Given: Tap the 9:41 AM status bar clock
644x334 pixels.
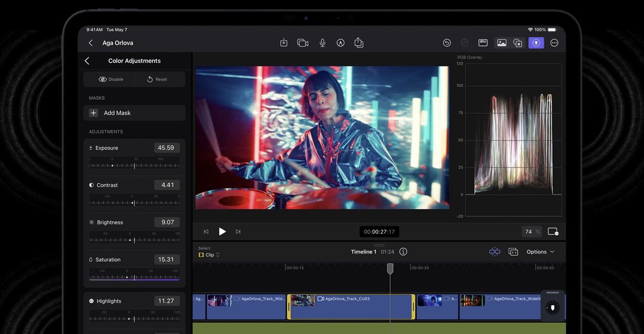Looking at the screenshot, I should click(95, 30).
